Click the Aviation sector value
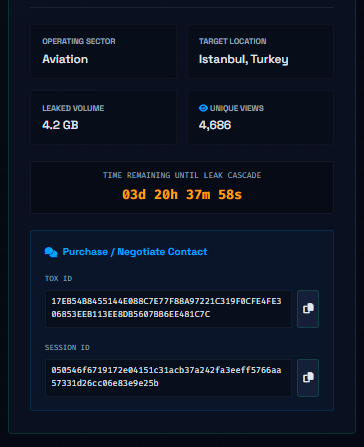This screenshot has height=447, width=364. (x=65, y=59)
